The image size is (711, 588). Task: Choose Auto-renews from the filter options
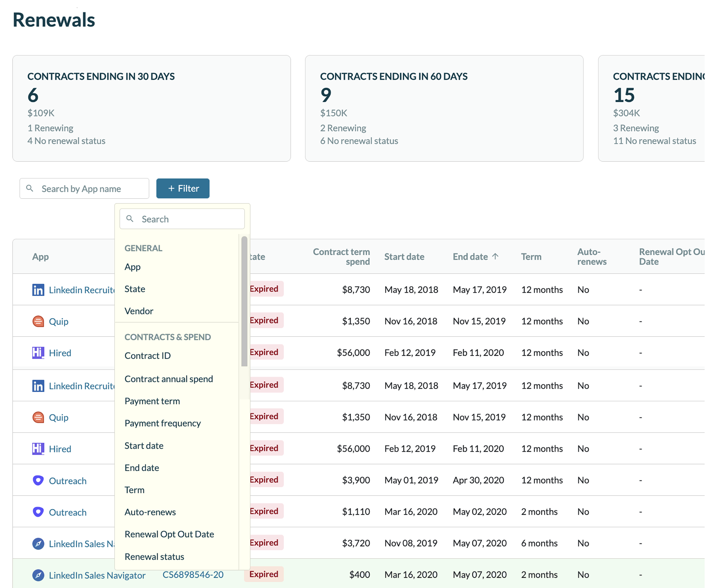pos(150,512)
